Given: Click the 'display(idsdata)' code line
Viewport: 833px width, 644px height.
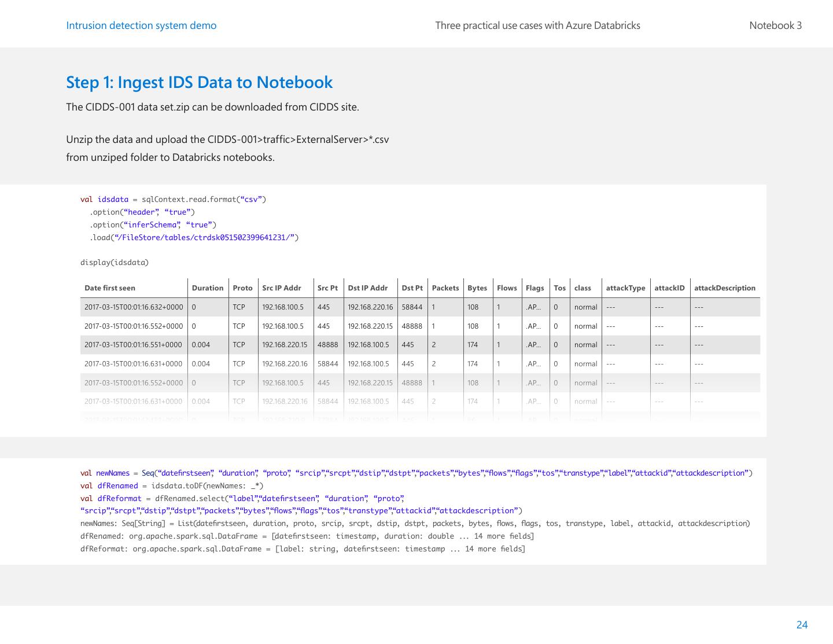Looking at the screenshot, I should [115, 263].
